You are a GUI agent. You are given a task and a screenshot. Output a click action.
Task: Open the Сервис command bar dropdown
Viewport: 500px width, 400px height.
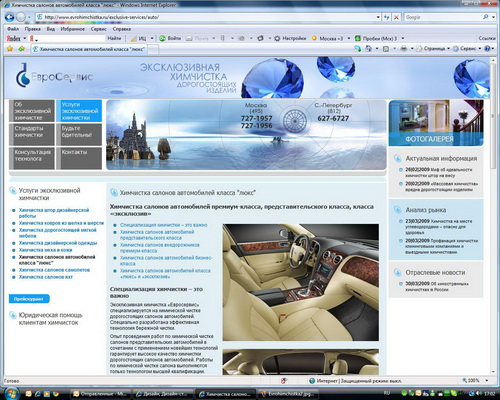pyautogui.click(x=467, y=49)
